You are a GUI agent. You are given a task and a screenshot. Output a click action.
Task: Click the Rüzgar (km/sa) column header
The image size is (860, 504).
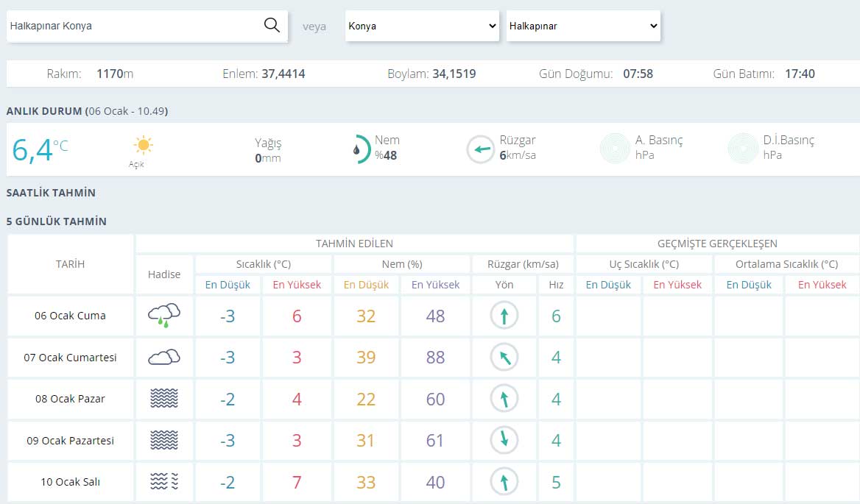click(x=524, y=264)
